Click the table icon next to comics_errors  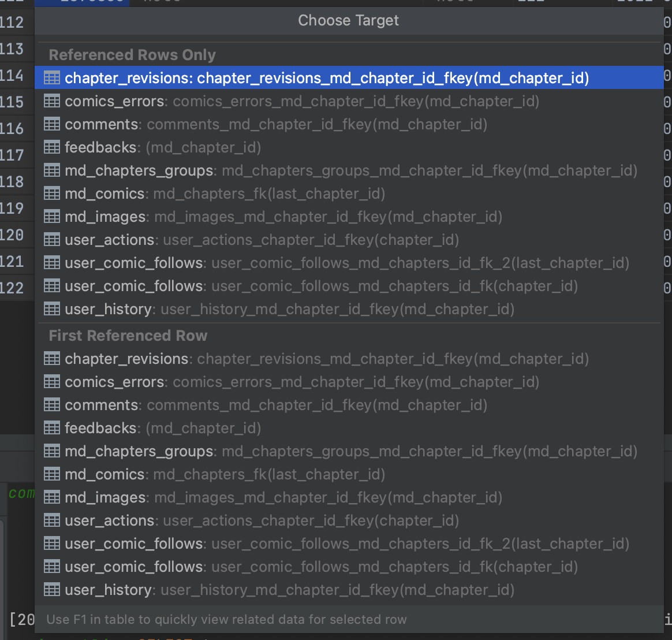pyautogui.click(x=51, y=101)
